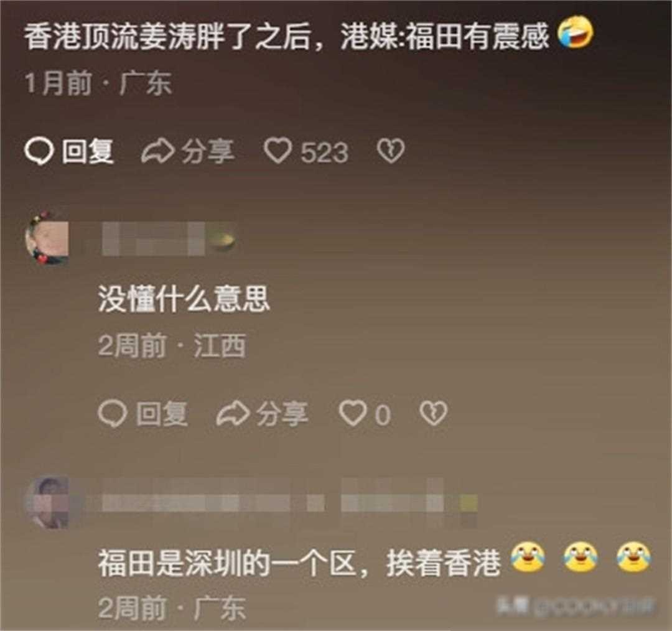Click 回复 text under the Jiangxi comment

point(162,414)
